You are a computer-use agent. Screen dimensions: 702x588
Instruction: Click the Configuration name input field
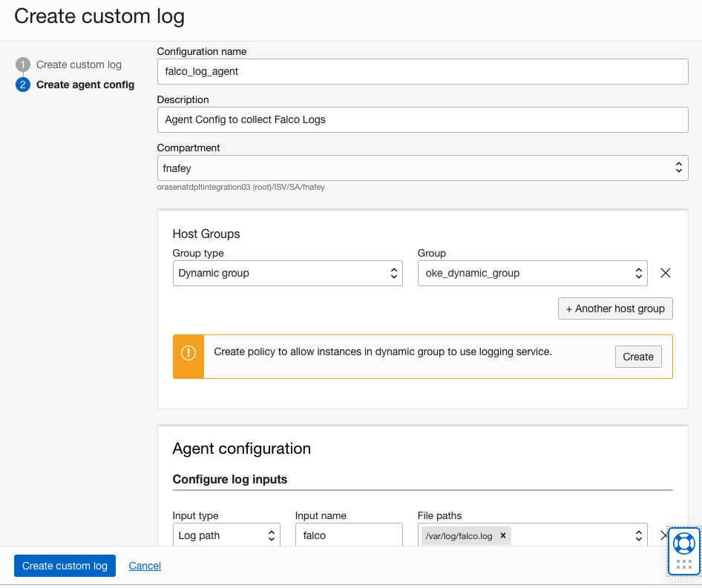[421, 71]
